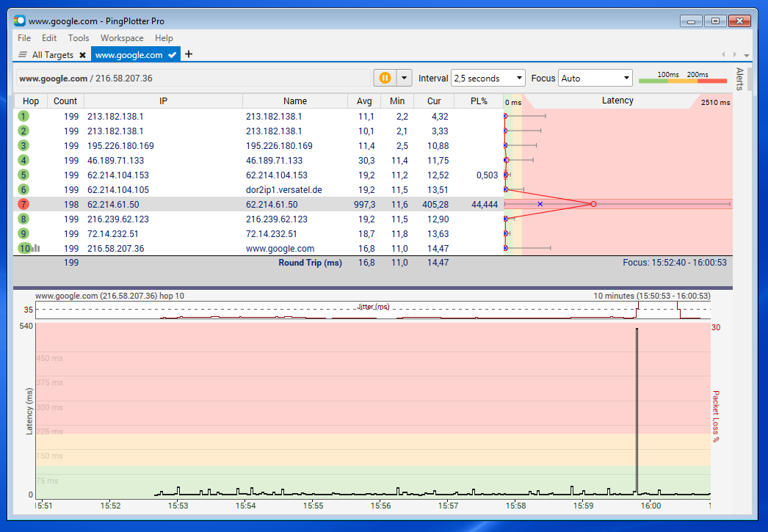768x532 pixels.
Task: Click the pause trace button
Action: pos(385,78)
